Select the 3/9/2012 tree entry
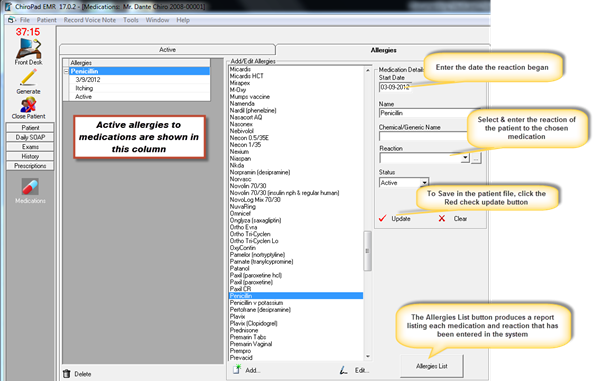This screenshot has width=602, height=381. [88, 80]
